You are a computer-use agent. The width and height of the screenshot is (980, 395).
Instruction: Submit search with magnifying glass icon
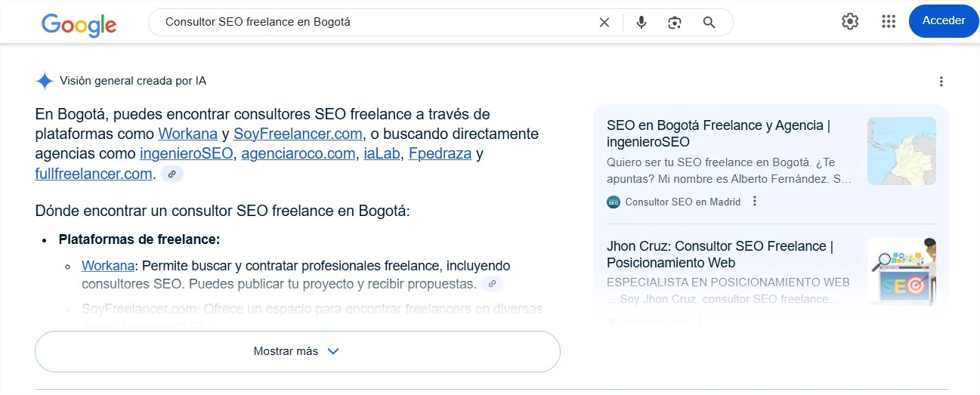[x=709, y=23]
